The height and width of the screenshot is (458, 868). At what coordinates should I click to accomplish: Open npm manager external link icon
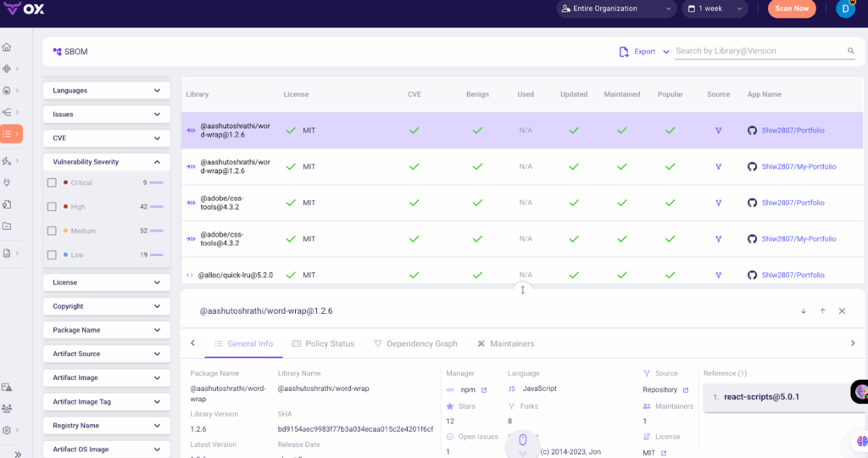pyautogui.click(x=484, y=390)
